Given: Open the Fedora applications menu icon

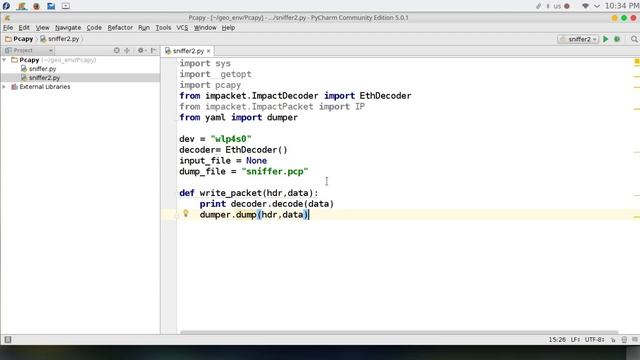Looking at the screenshot, I should click(6, 6).
